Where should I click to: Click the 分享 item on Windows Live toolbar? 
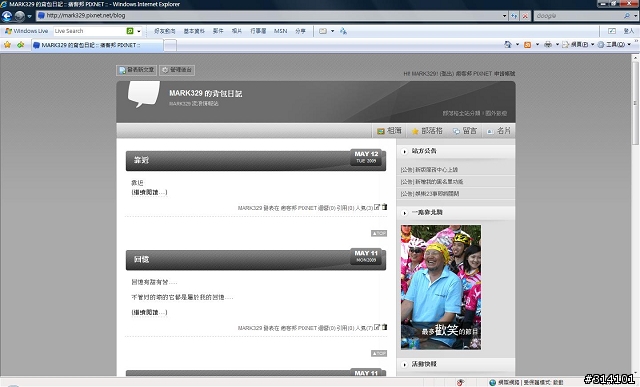300,31
